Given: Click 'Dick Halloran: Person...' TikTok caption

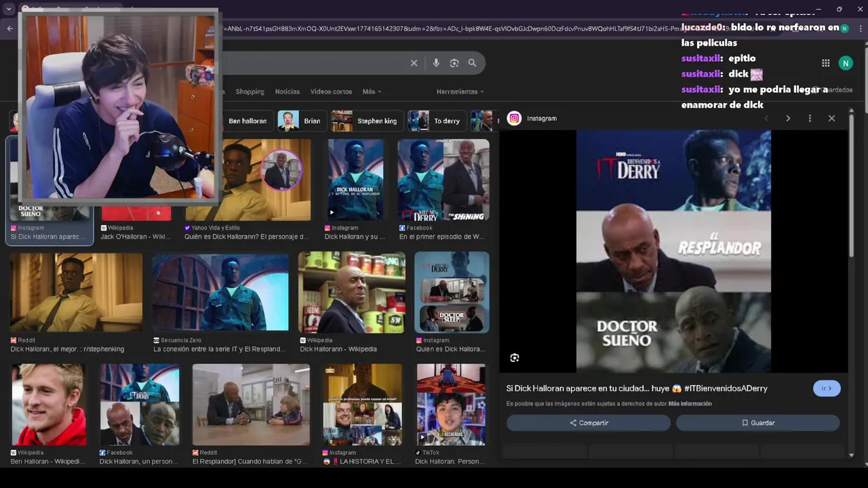Looking at the screenshot, I should (450, 462).
